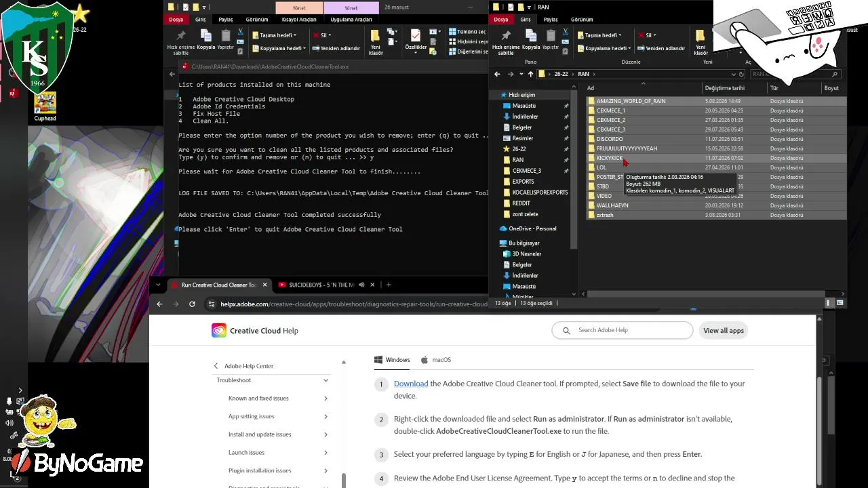Select the Windows instructions tab

(392, 360)
